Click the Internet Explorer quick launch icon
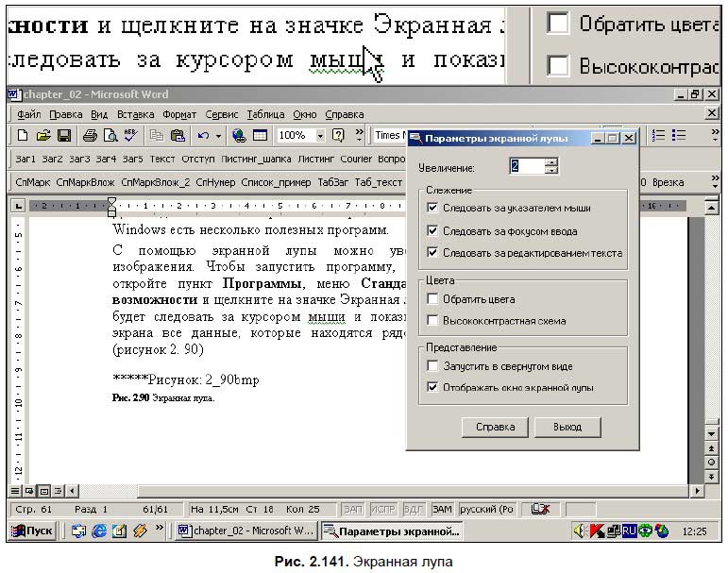This screenshot has width=728, height=573. click(x=98, y=531)
